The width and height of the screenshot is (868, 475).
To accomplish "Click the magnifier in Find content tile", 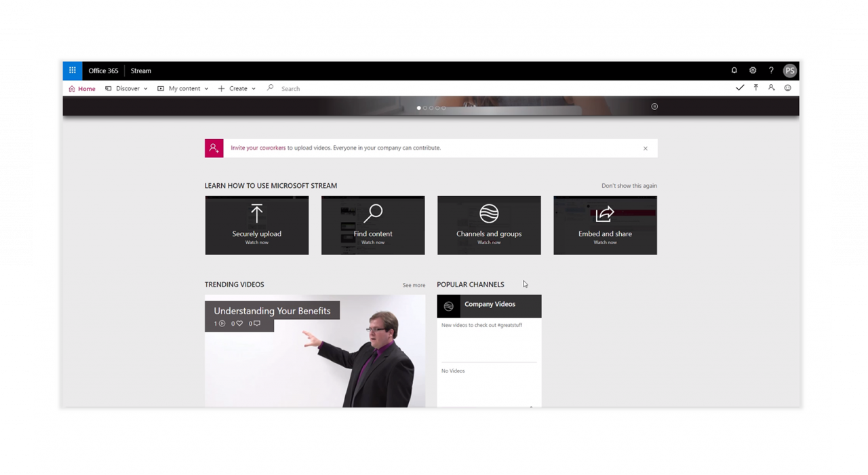I will [x=373, y=214].
